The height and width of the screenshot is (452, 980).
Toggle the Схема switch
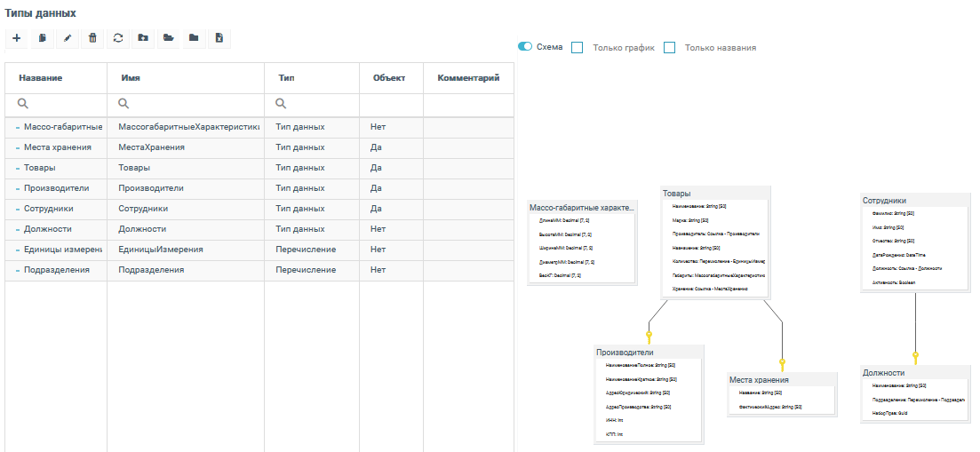(x=525, y=47)
